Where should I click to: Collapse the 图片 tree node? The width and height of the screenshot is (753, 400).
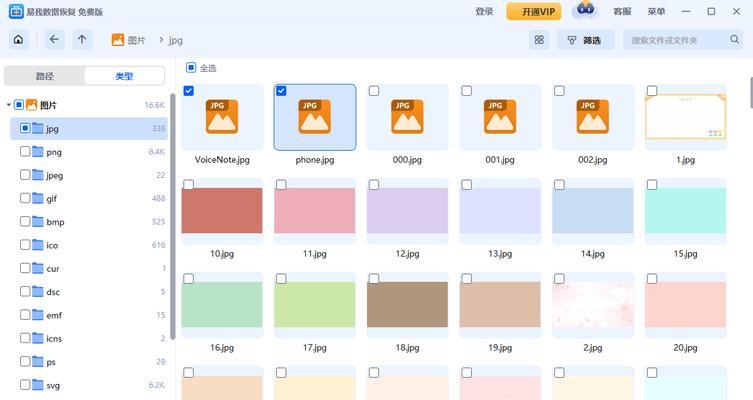8,105
